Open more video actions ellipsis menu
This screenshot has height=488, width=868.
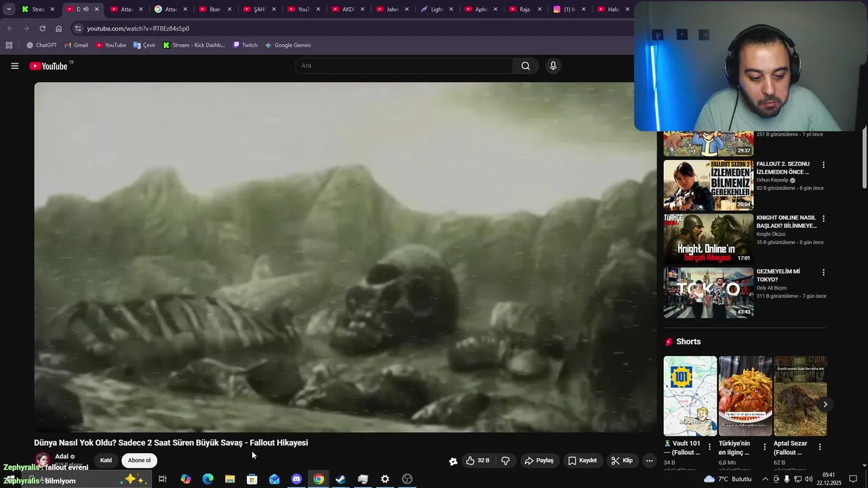pos(649,460)
